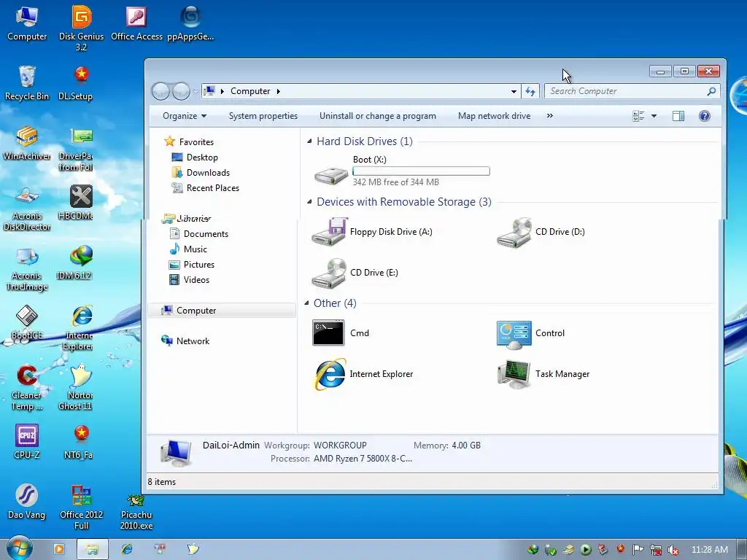Select Desktop under Favorites
747x560 pixels.
click(x=195, y=157)
